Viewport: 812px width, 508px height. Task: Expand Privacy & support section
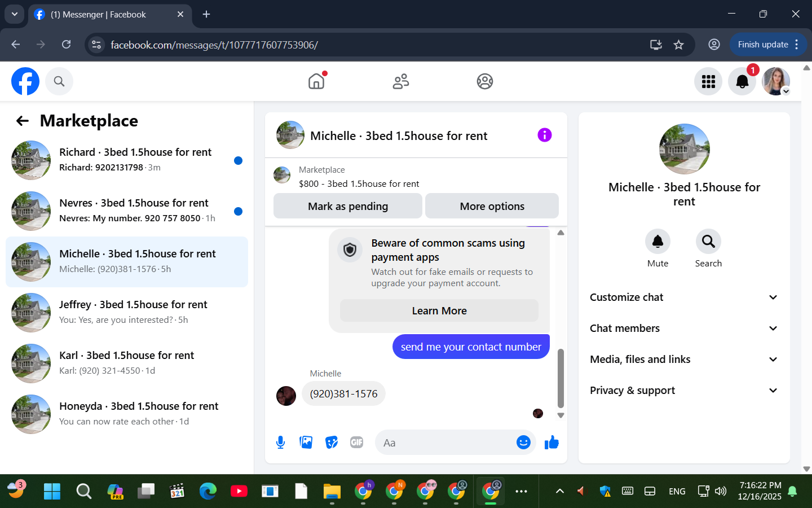pyautogui.click(x=684, y=391)
